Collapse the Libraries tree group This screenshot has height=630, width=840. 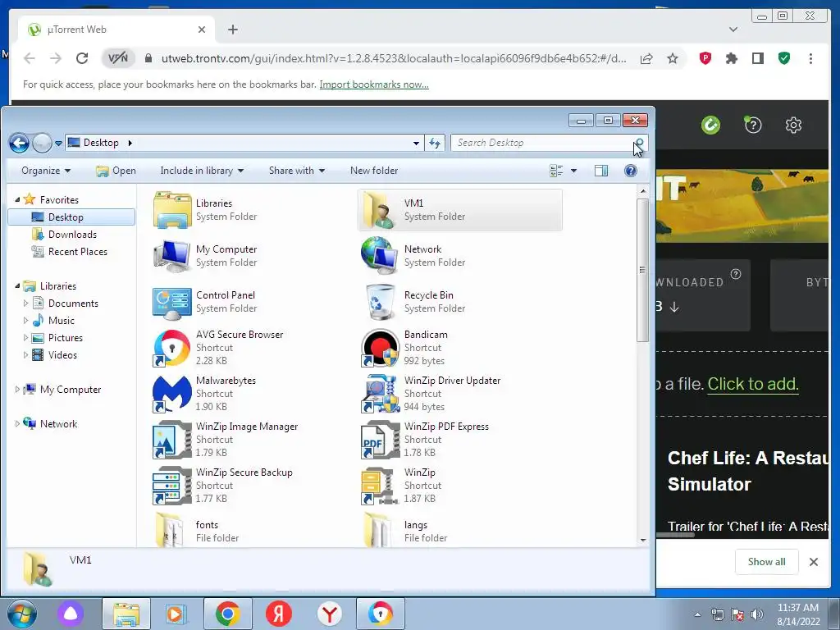point(17,286)
